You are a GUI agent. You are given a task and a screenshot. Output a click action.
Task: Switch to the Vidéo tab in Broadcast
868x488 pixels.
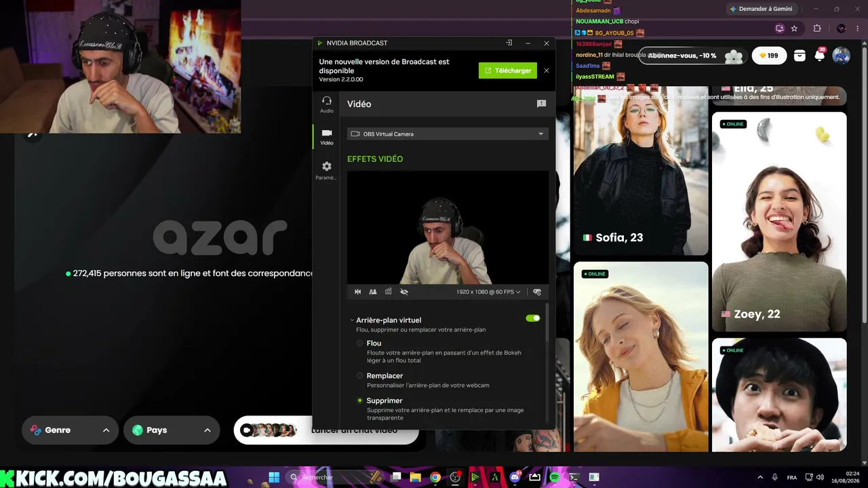[327, 137]
